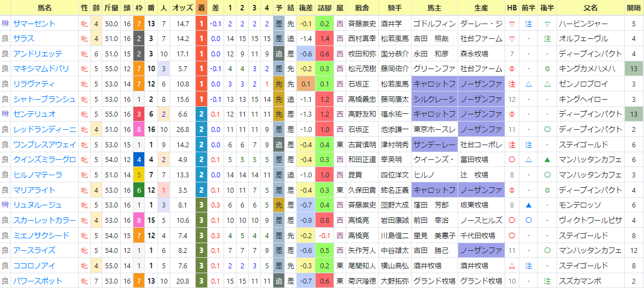Click the 着 column header
This screenshot has height=288, width=644.
point(202,8)
